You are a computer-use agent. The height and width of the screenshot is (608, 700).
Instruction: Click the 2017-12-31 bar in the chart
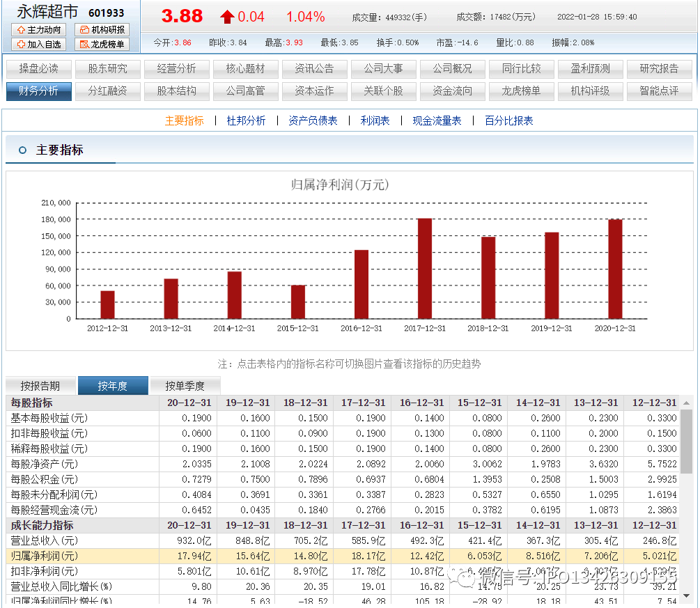(425, 269)
